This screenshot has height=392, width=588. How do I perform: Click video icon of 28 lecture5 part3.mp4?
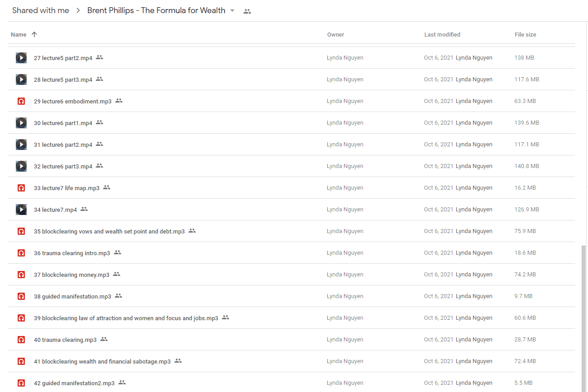pyautogui.click(x=21, y=79)
